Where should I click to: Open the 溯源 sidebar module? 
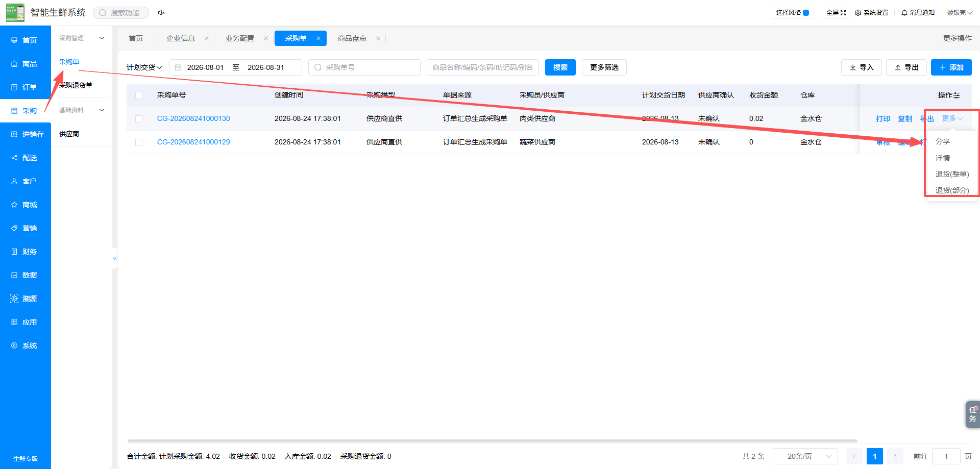[x=25, y=299]
